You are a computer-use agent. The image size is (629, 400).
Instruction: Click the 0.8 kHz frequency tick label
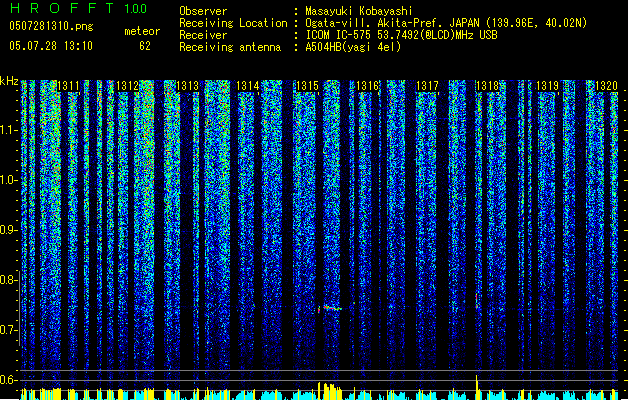tap(8, 280)
